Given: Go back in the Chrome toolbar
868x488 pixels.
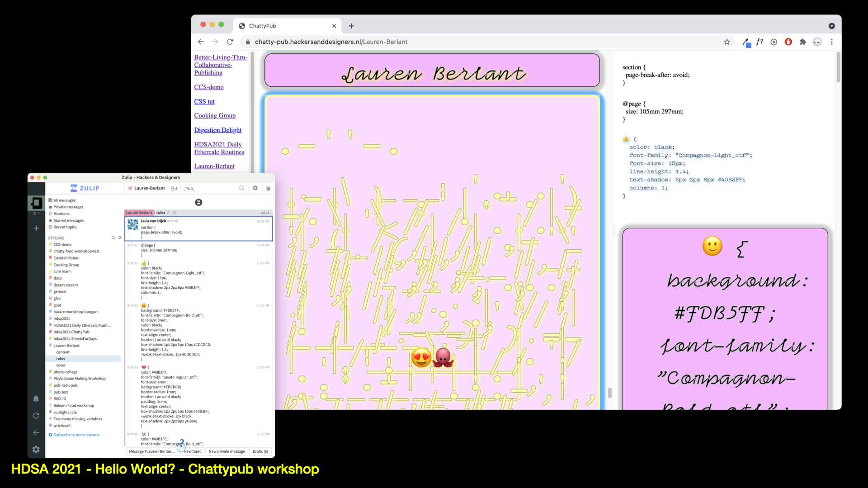Looking at the screenshot, I should pos(201,42).
